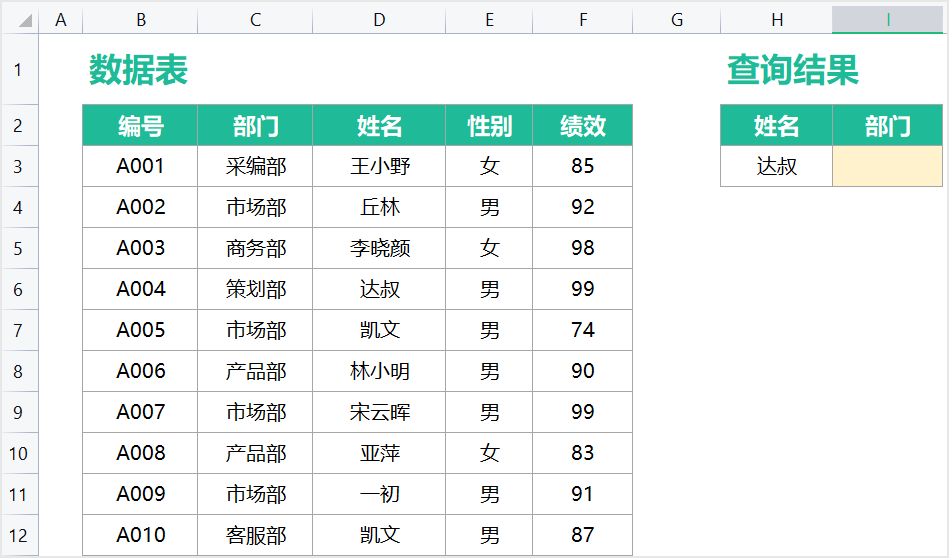Click the 绩效 header cell
This screenshot has width=949, height=558.
point(583,125)
